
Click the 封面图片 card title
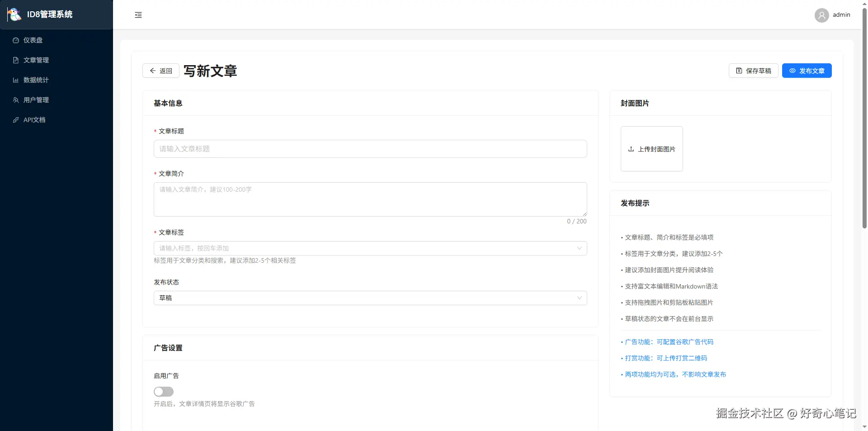coord(635,103)
